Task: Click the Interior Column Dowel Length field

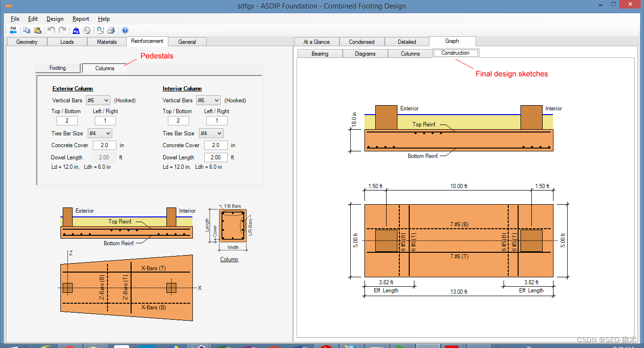Action: [x=215, y=157]
